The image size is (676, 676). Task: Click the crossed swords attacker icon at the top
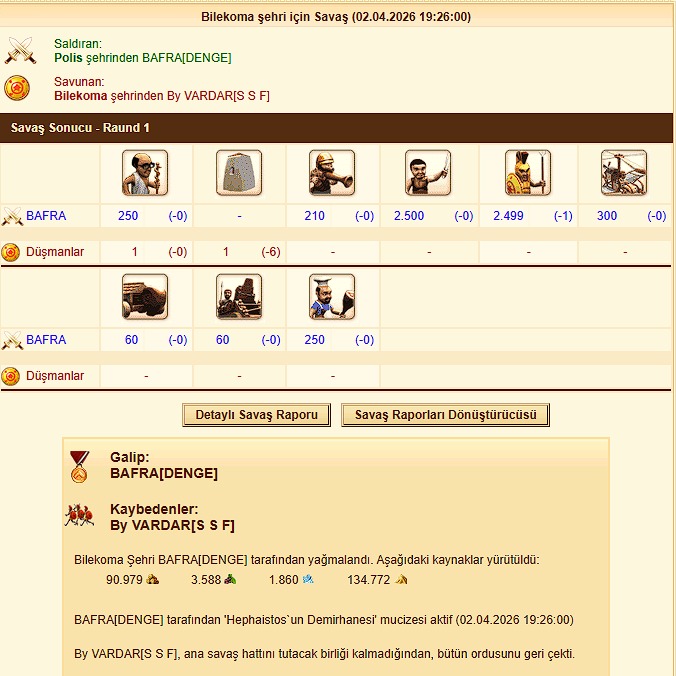(20, 50)
